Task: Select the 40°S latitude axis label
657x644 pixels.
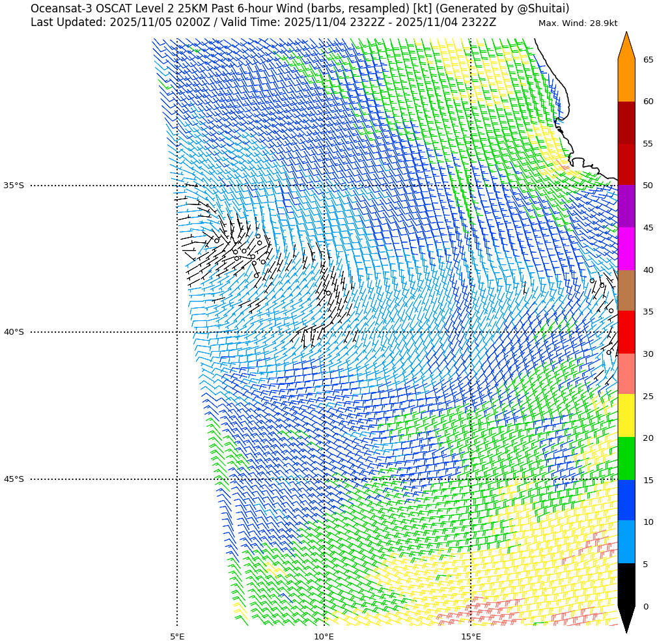Action: point(14,332)
